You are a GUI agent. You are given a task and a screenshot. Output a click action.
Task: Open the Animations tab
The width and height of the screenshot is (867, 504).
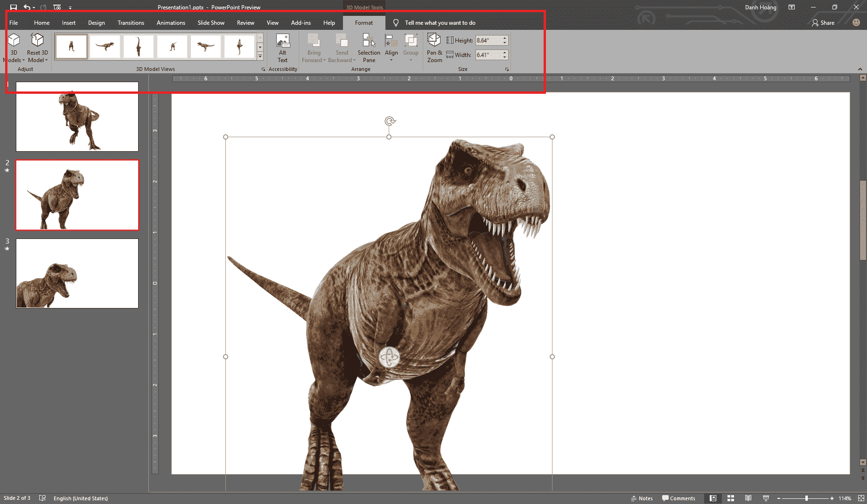(x=171, y=23)
